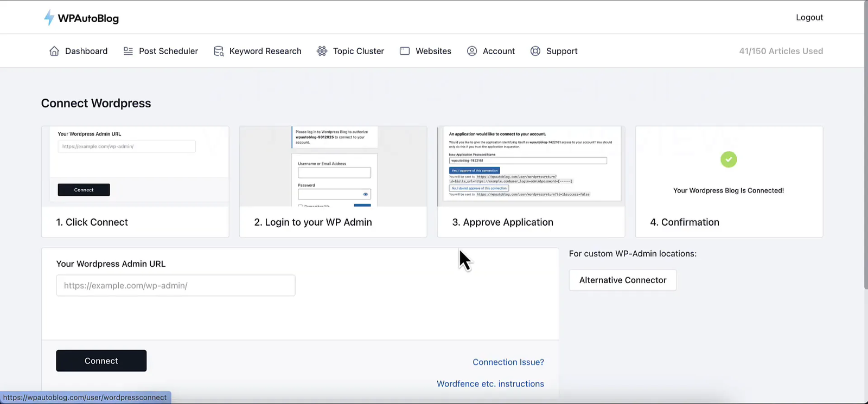Click the '3. Approve Application' caption
This screenshot has height=404, width=868.
pyautogui.click(x=503, y=222)
